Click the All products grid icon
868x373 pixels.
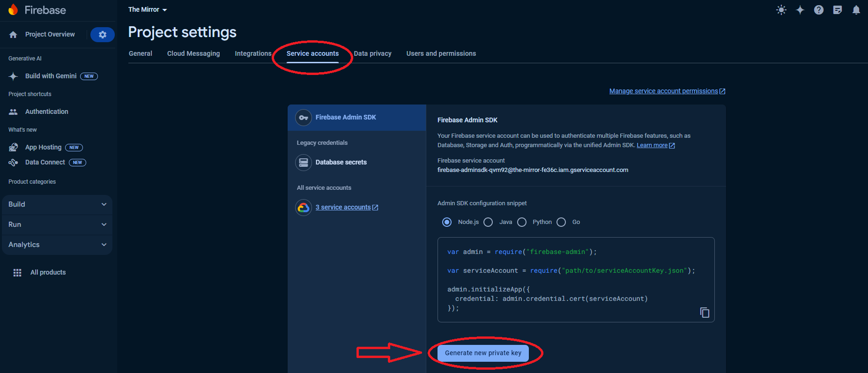pyautogui.click(x=17, y=273)
